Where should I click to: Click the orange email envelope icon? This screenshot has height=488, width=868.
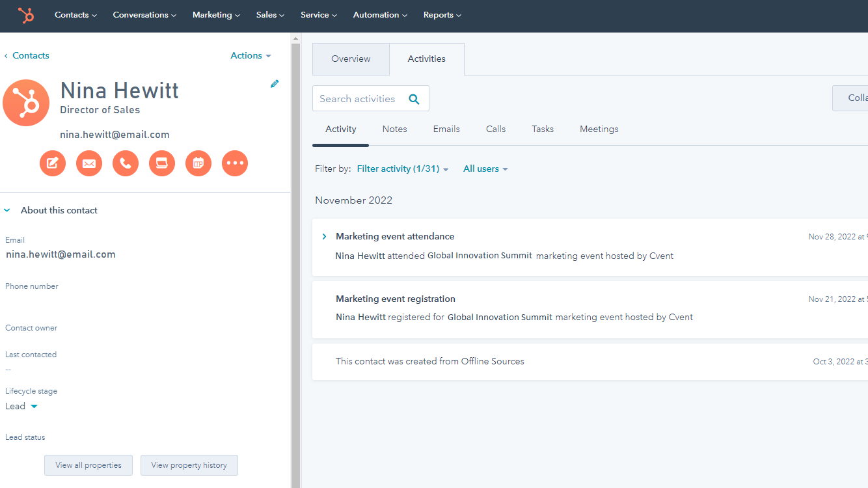(x=89, y=163)
